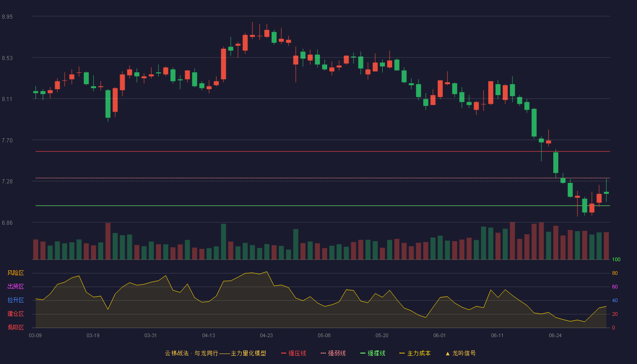This screenshot has width=637, height=364.
Task: Click the 03-19 date label
Action: pyautogui.click(x=93, y=335)
